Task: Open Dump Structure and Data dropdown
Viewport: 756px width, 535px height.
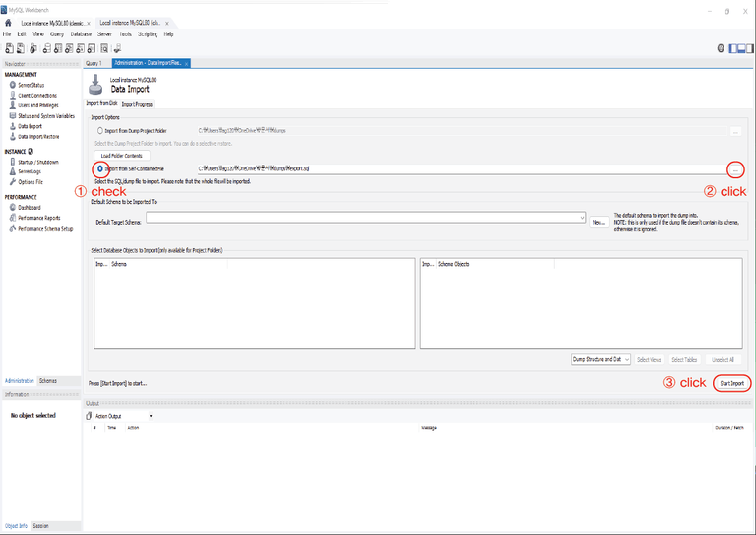Action: [600, 359]
